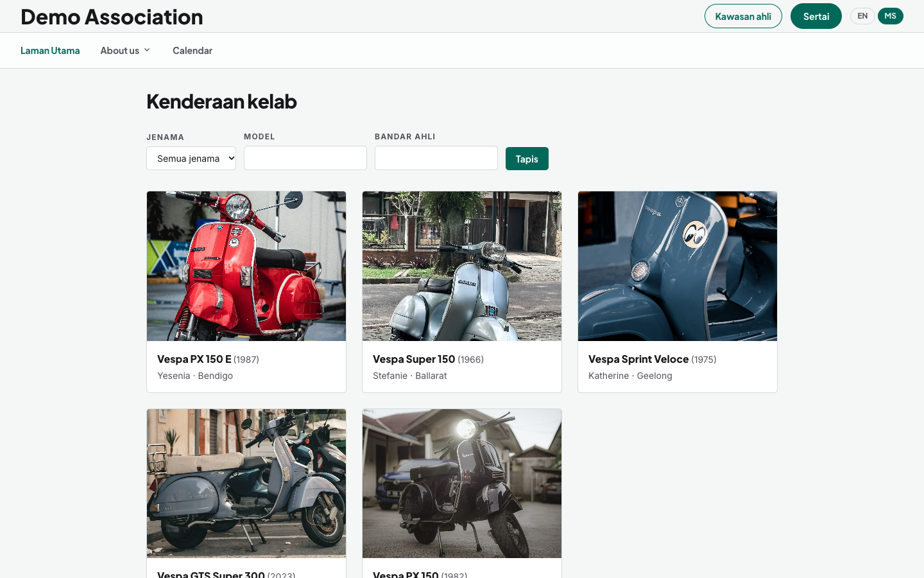Focus the Bandar Ahli text field
This screenshot has width=924, height=578.
tap(436, 158)
